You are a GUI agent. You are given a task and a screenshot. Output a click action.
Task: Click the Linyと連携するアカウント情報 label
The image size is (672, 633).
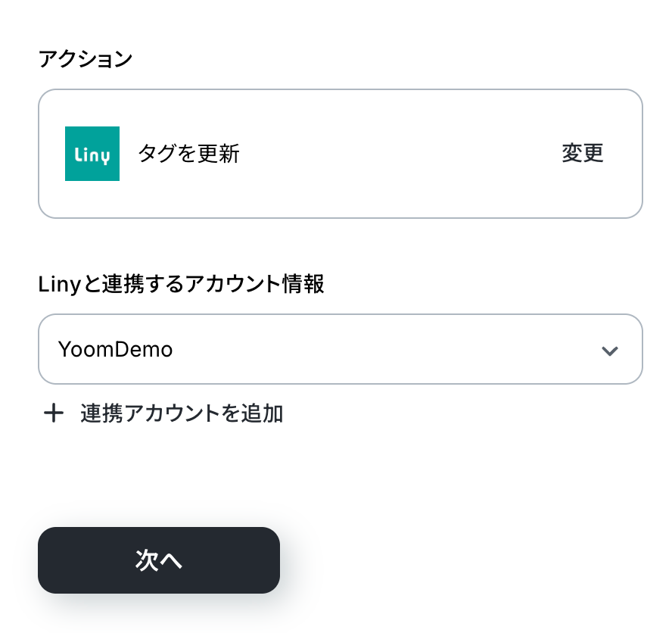(181, 285)
